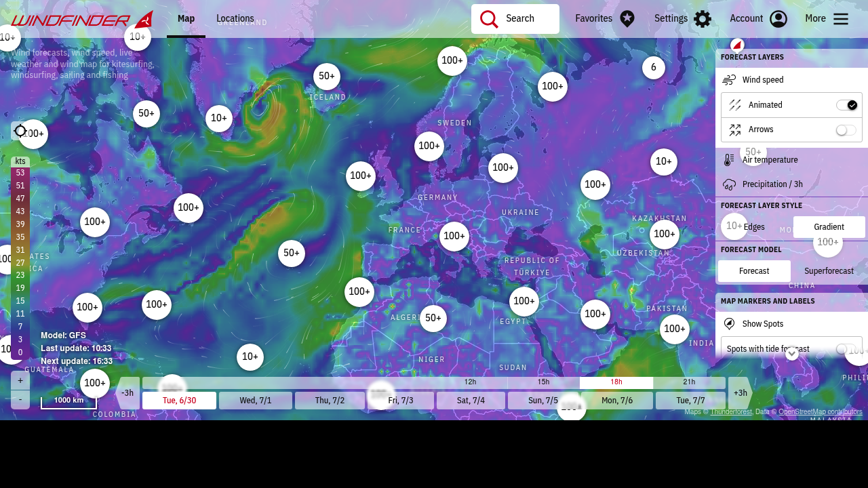The height and width of the screenshot is (488, 868).
Task: Click the 10+ cluster near Kazakhstan
Action: [664, 162]
